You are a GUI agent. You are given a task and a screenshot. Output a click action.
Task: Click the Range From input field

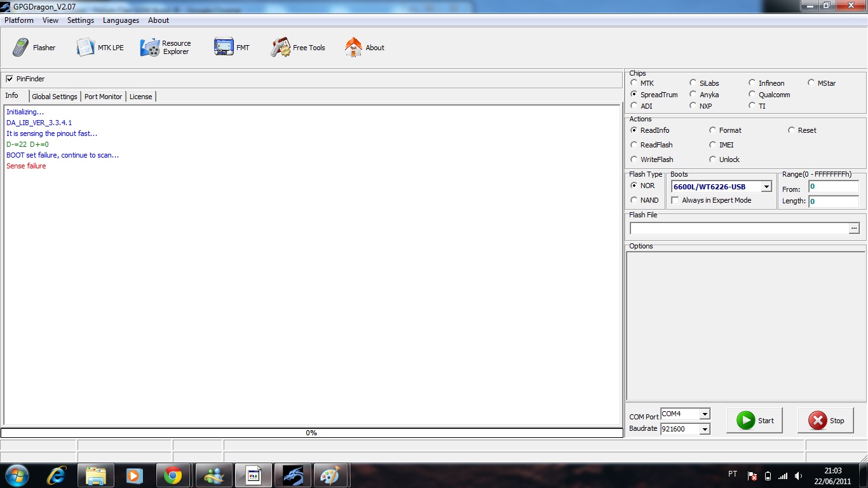tap(833, 187)
